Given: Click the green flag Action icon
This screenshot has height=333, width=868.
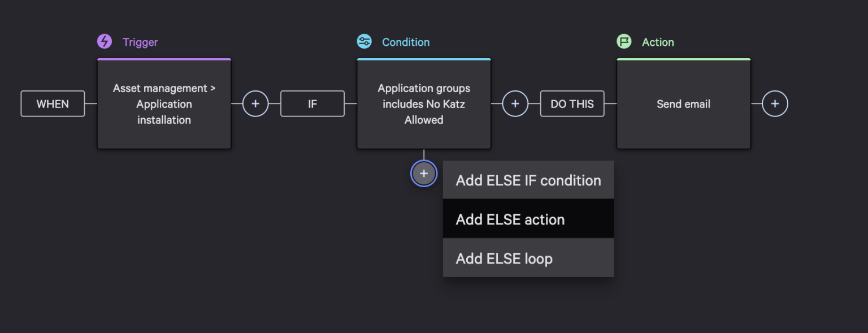Looking at the screenshot, I should [x=624, y=41].
